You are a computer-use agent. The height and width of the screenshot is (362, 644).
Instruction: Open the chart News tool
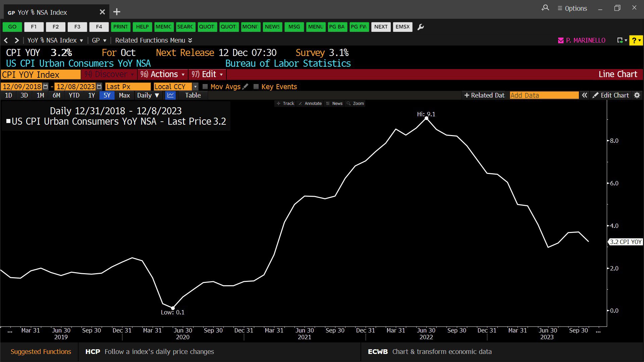334,104
